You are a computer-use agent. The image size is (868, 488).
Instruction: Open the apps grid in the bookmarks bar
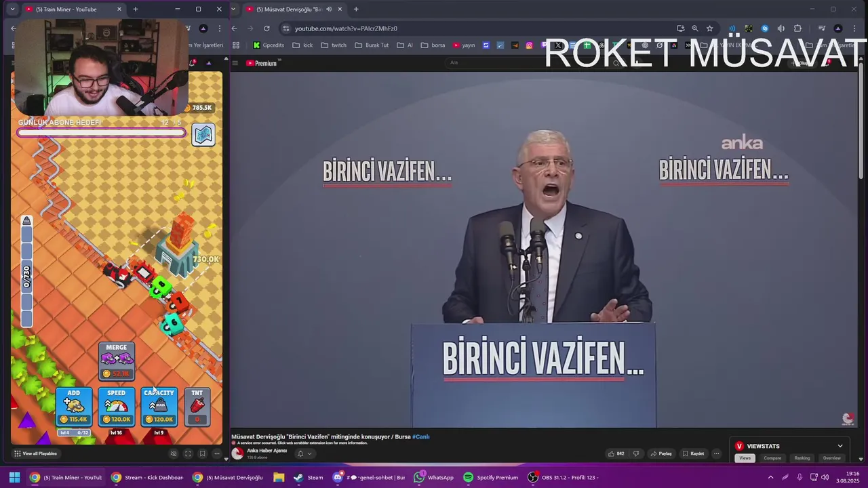[236, 45]
